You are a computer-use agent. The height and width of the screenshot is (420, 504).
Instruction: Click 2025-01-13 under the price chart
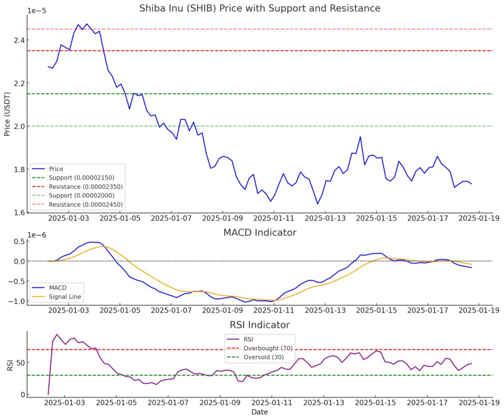click(325, 218)
